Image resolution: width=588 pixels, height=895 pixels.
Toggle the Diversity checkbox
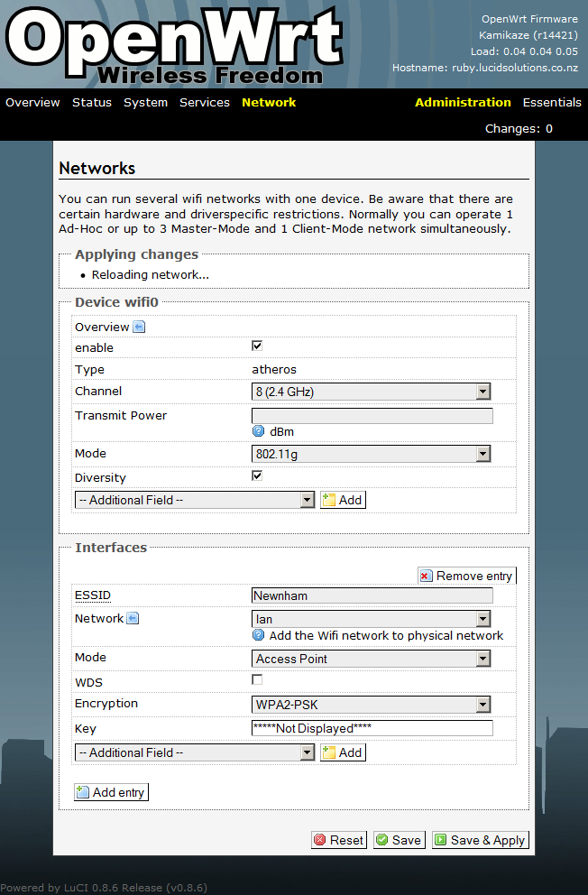tap(257, 475)
